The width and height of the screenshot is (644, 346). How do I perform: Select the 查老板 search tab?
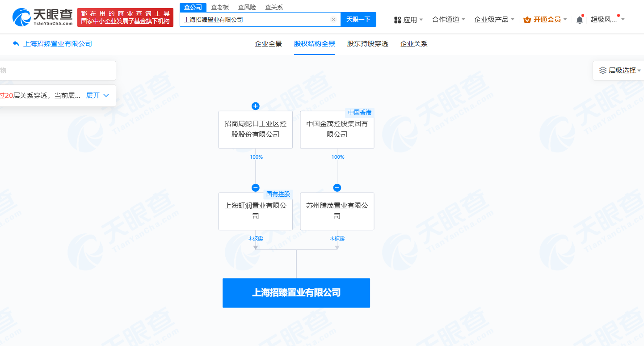pos(220,7)
